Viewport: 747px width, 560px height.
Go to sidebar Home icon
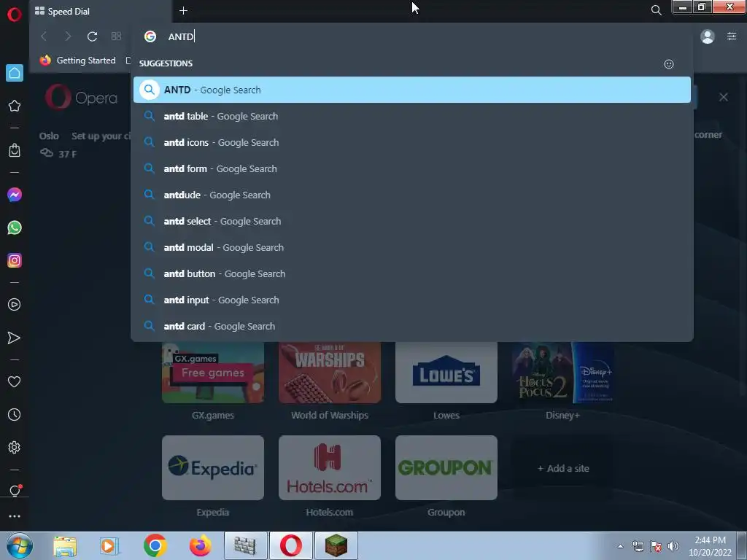tap(15, 73)
